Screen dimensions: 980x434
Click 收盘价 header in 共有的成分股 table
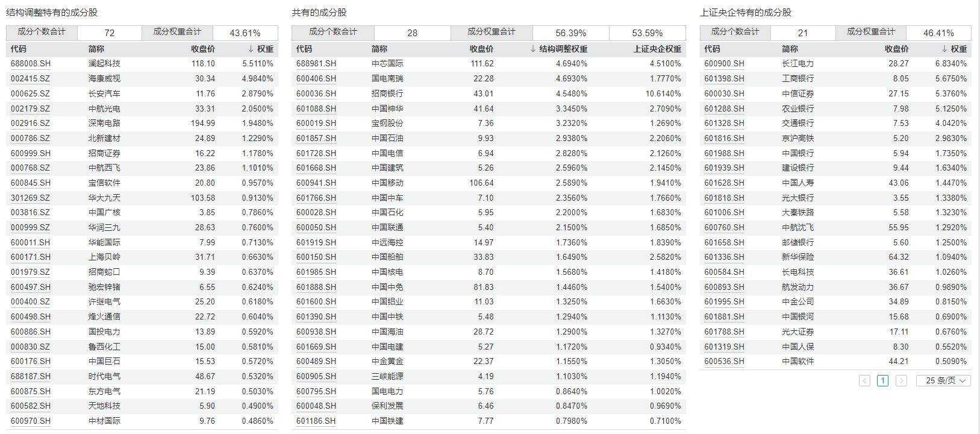tap(481, 49)
